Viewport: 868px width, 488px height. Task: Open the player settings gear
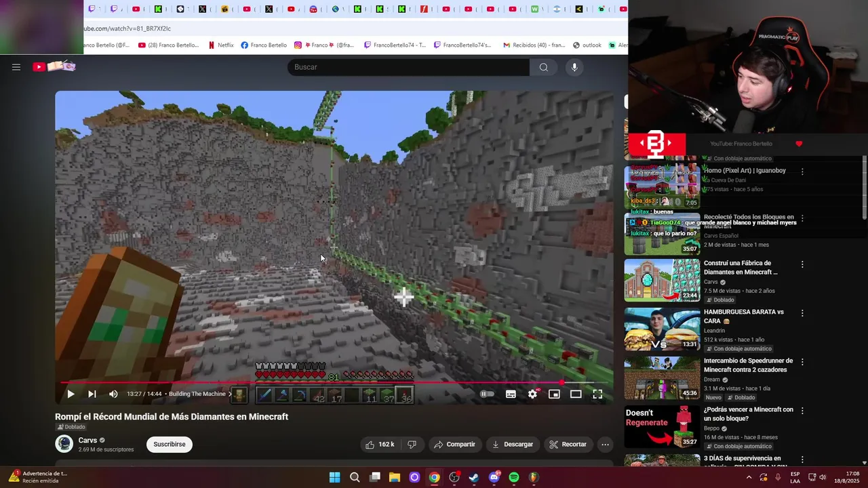pyautogui.click(x=533, y=394)
